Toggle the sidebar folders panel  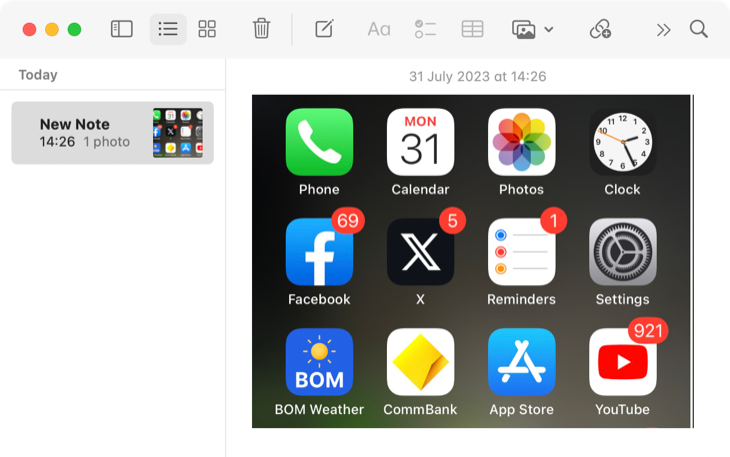click(121, 29)
